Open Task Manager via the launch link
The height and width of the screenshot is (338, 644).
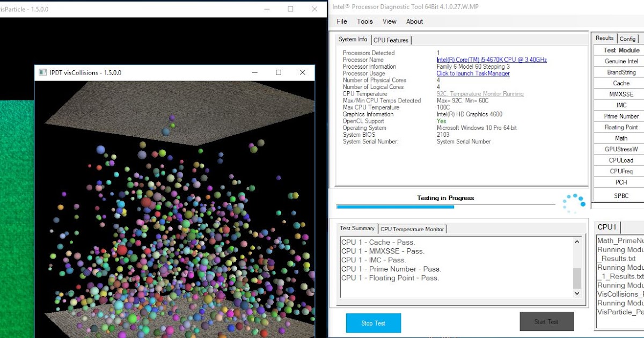click(x=472, y=73)
